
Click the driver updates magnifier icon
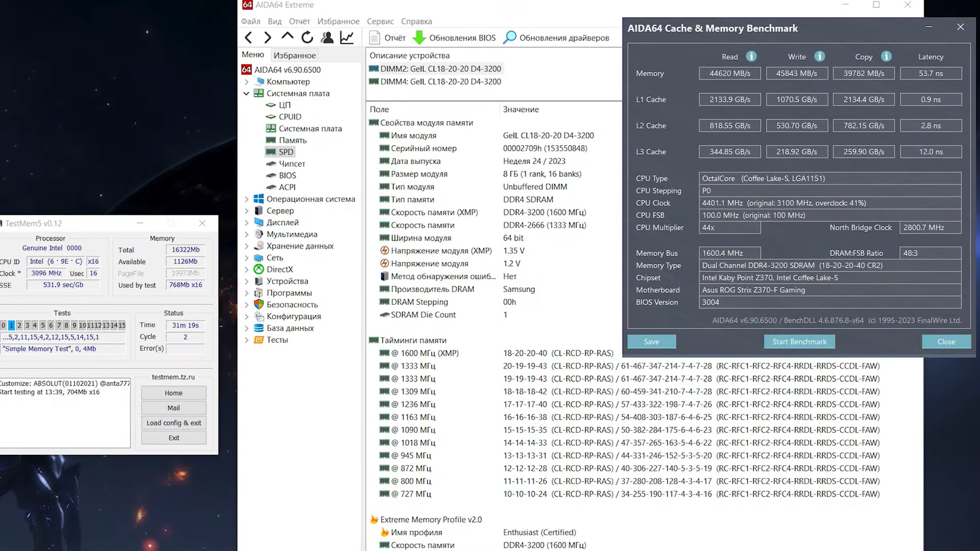[510, 38]
